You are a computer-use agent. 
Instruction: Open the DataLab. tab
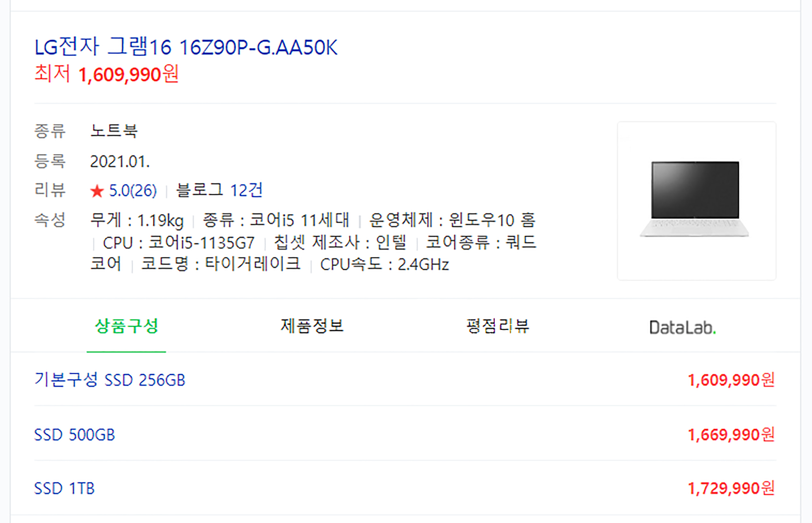(682, 328)
